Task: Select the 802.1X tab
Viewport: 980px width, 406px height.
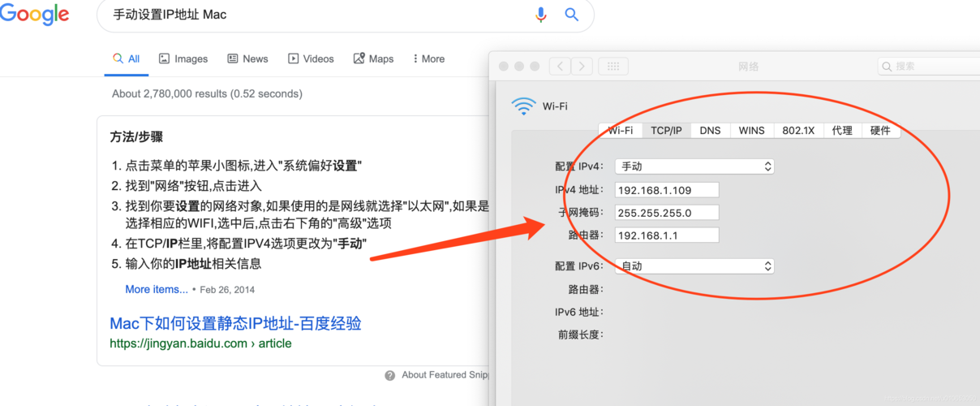Action: click(797, 131)
